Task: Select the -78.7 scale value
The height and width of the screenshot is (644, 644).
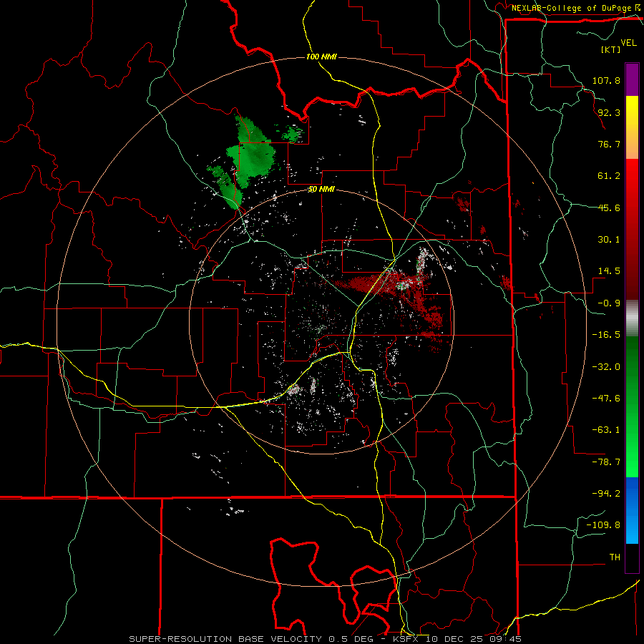Action: coord(606,462)
